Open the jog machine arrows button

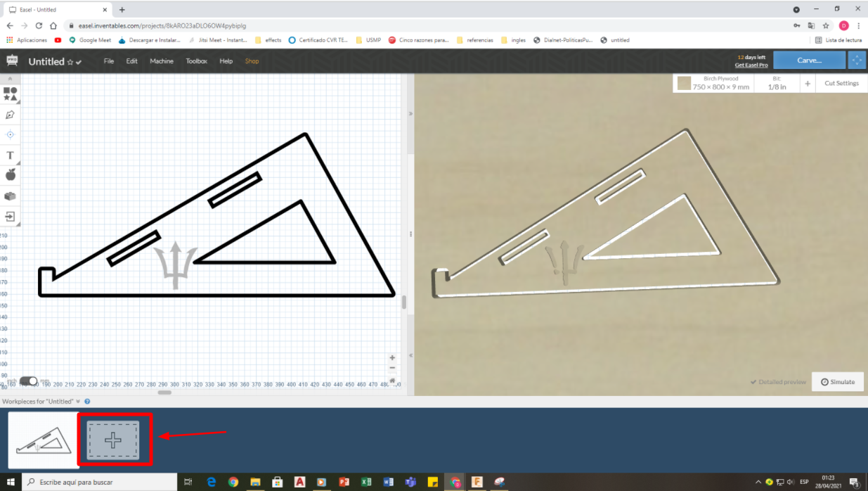(857, 60)
